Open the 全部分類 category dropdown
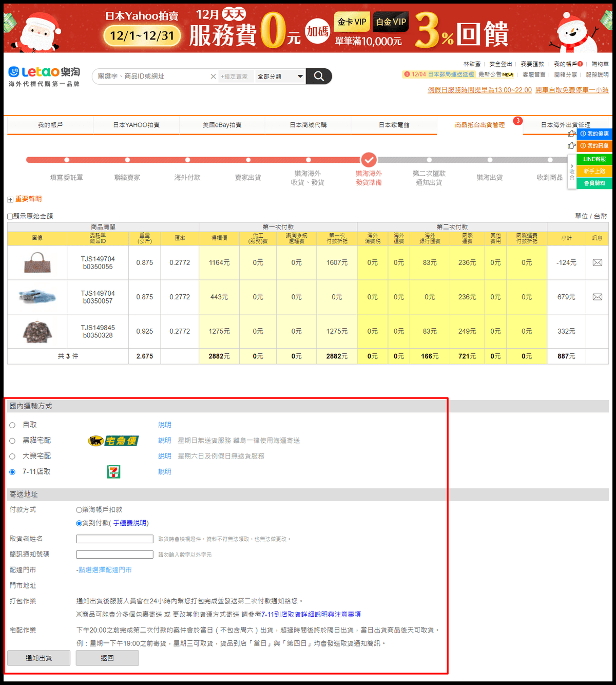Viewport: 616px width, 685px height. 280,77
